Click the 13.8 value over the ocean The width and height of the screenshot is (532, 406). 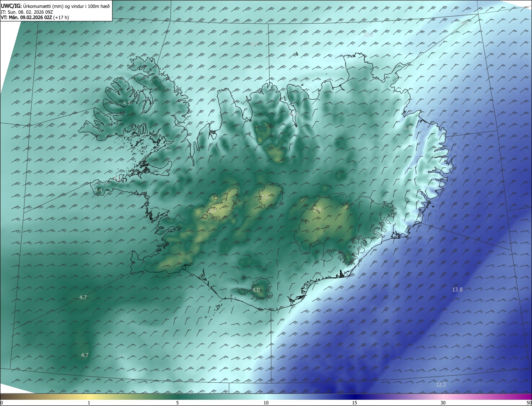pos(457,289)
